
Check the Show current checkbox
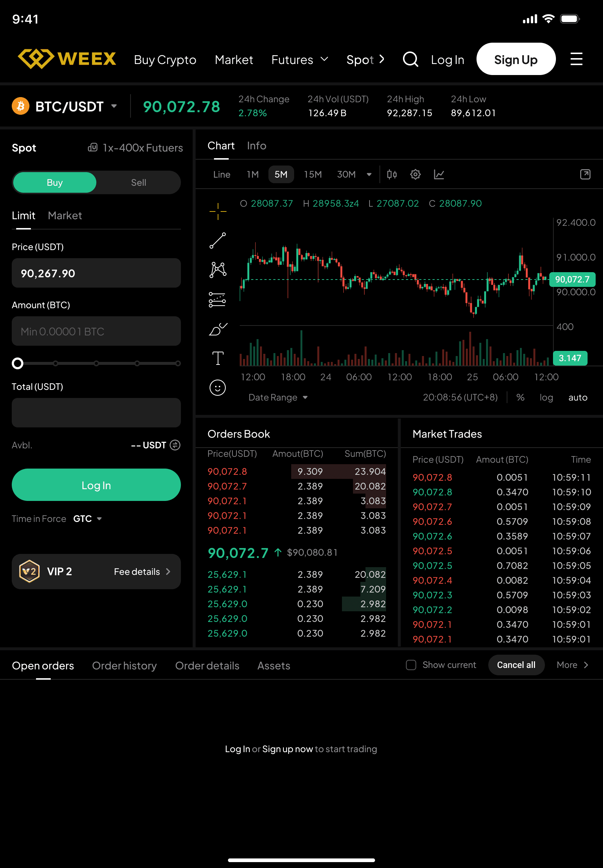[x=411, y=665]
